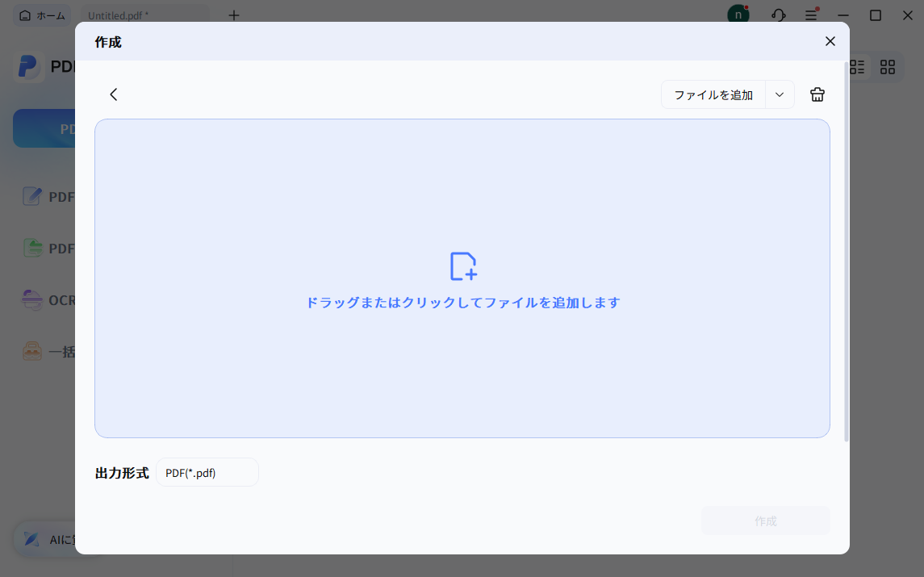Click the 一括 batch toolbox icon

coord(32,351)
